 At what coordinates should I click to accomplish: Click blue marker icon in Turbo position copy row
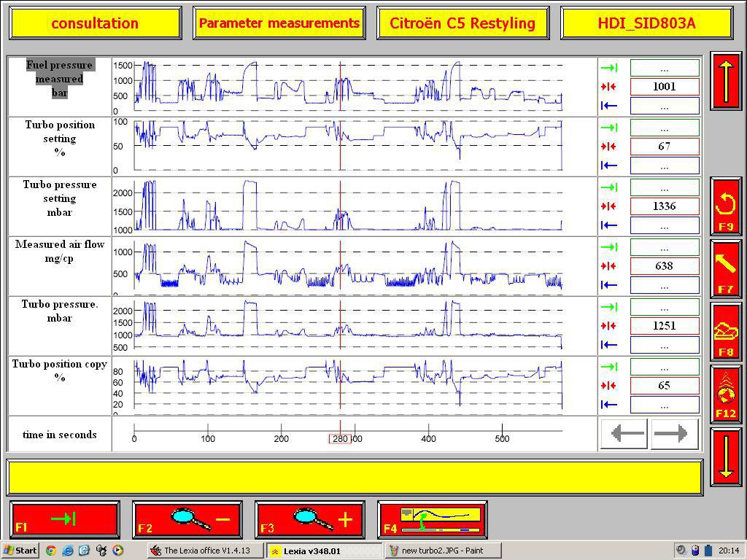[609, 405]
